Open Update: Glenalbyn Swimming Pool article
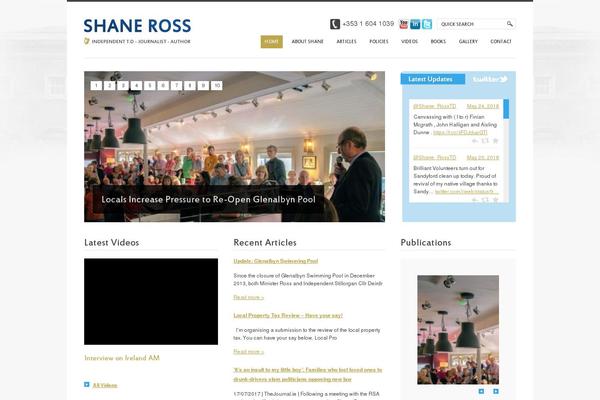The height and width of the screenshot is (400, 600). tap(276, 261)
